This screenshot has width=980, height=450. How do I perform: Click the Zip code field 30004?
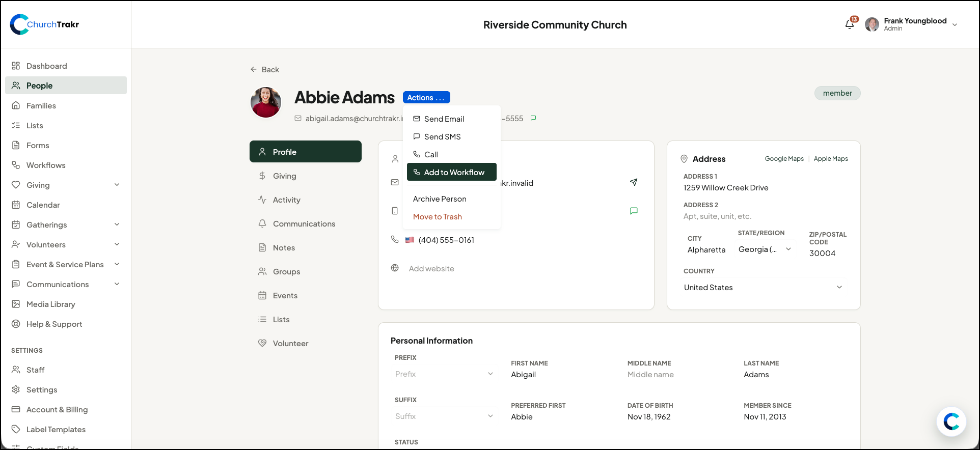pyautogui.click(x=822, y=254)
